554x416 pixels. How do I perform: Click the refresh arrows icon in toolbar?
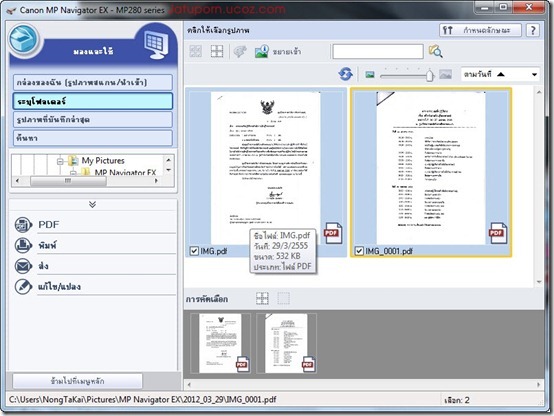[x=345, y=74]
